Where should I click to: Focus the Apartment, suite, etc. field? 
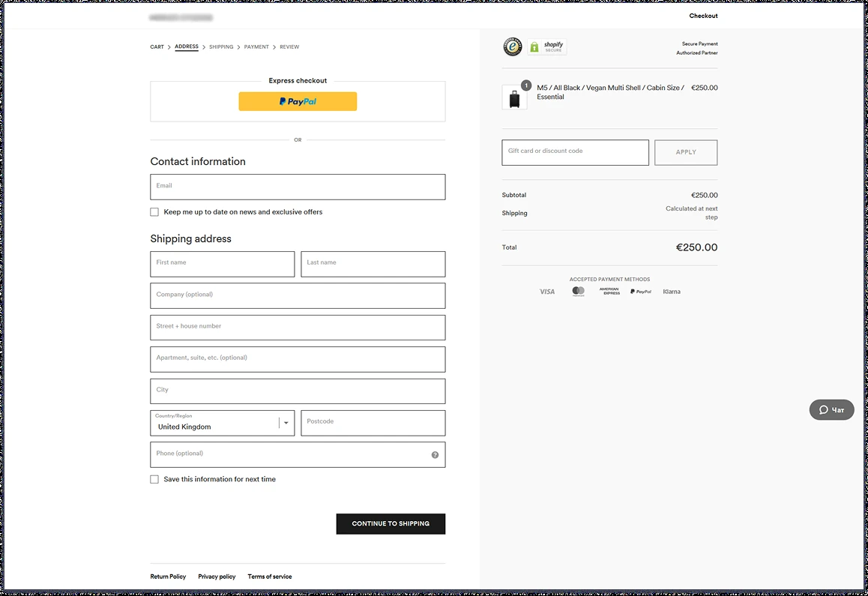(298, 360)
